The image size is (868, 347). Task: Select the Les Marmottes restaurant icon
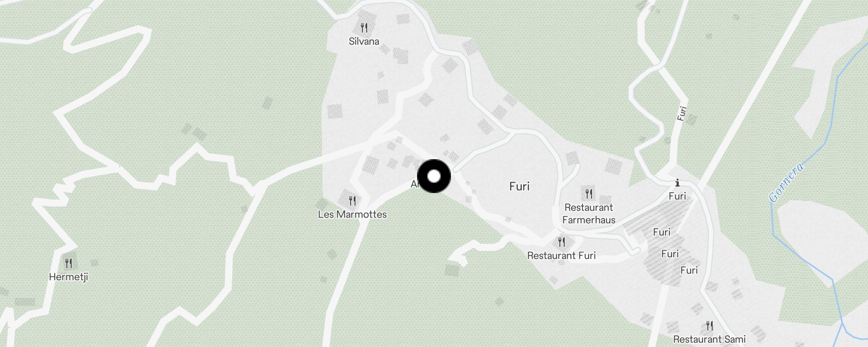coord(352,201)
